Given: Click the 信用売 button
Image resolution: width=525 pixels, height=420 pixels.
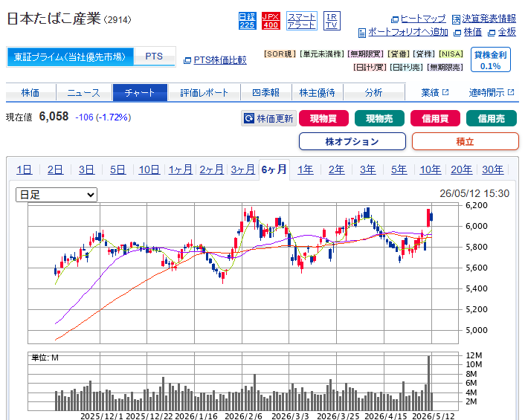Looking at the screenshot, I should pyautogui.click(x=492, y=118).
